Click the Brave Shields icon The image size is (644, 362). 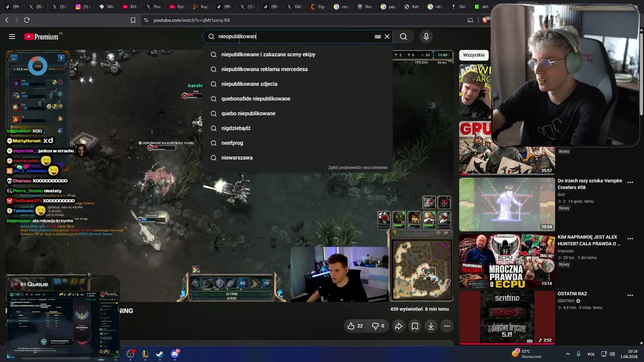click(x=485, y=20)
